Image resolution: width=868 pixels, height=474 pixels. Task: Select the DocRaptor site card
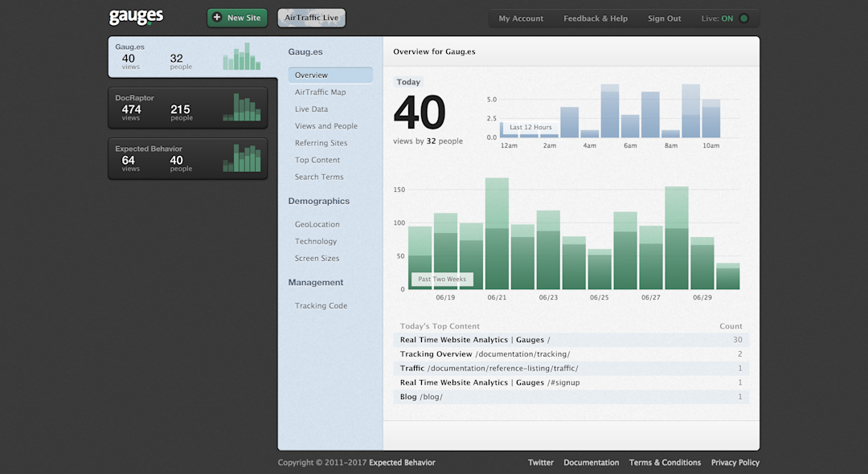pyautogui.click(x=187, y=108)
